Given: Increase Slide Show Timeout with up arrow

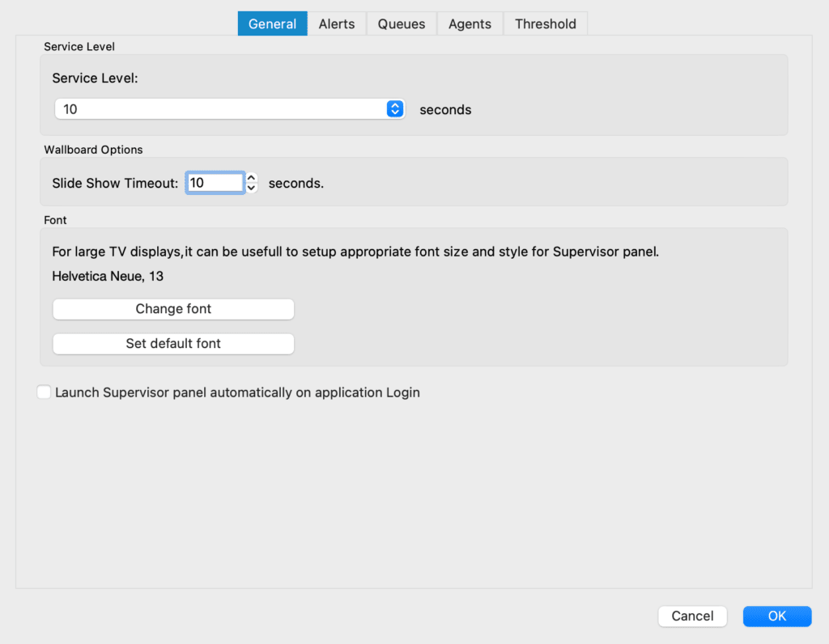Looking at the screenshot, I should tap(252, 177).
